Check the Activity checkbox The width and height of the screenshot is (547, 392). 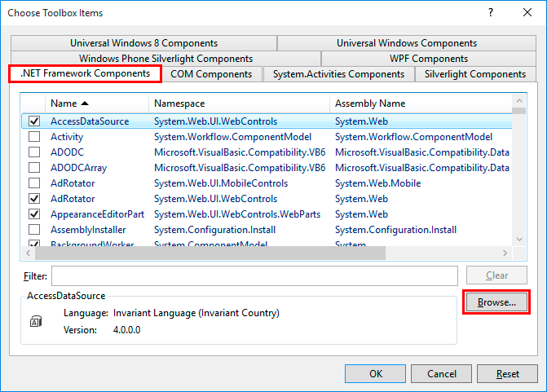coord(34,136)
